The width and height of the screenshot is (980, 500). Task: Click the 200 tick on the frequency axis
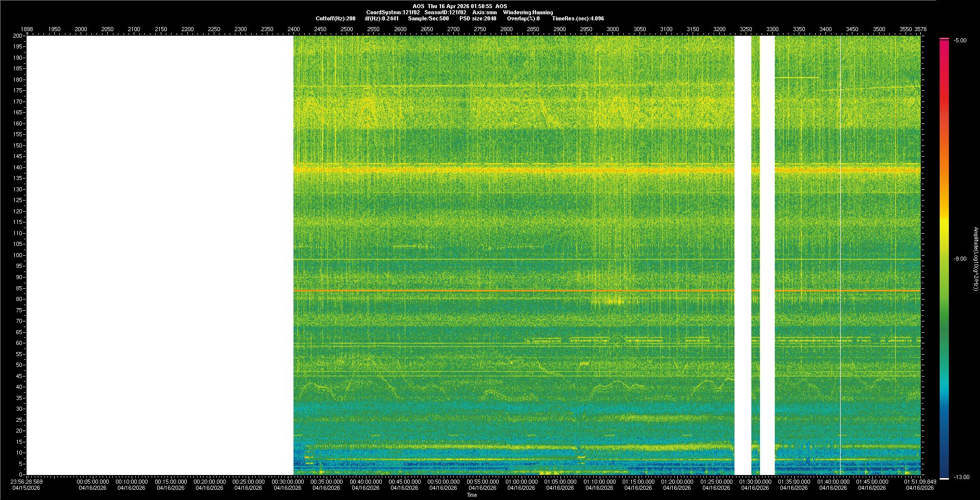tap(18, 36)
